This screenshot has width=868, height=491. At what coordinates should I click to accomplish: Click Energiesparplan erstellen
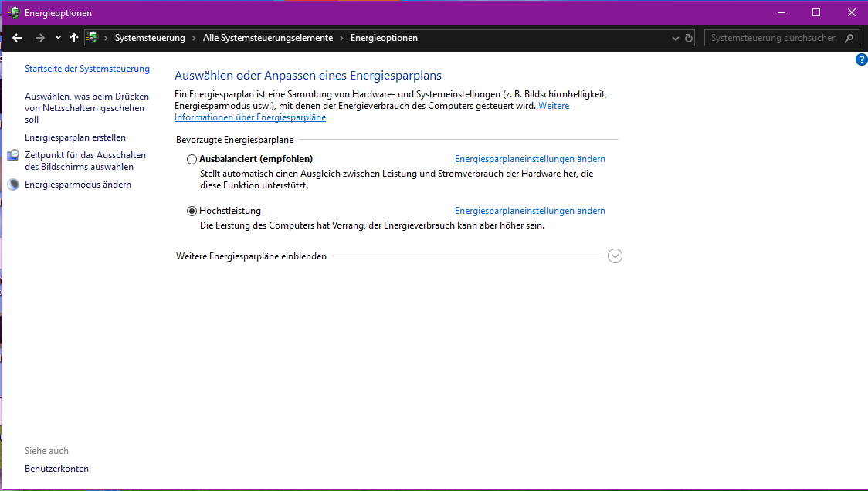click(75, 137)
